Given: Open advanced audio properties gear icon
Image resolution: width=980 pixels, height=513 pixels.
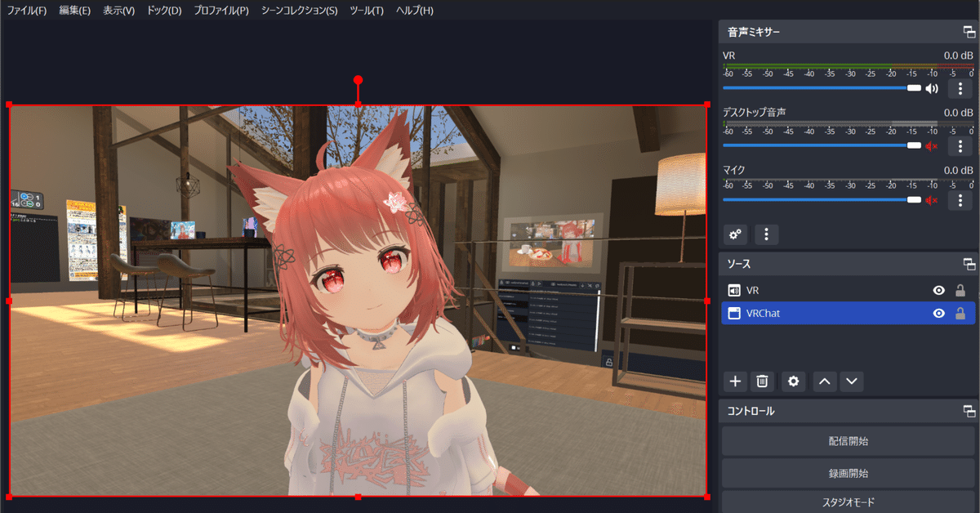Looking at the screenshot, I should [734, 234].
